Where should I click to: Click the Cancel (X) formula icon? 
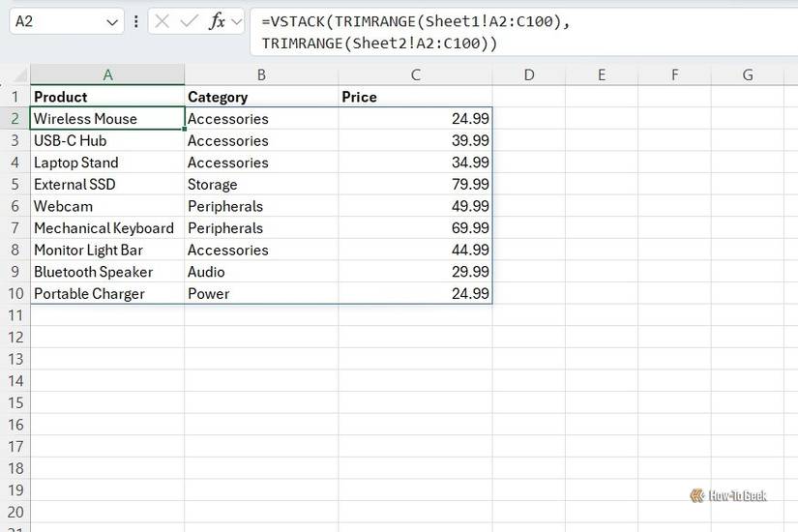pos(162,21)
